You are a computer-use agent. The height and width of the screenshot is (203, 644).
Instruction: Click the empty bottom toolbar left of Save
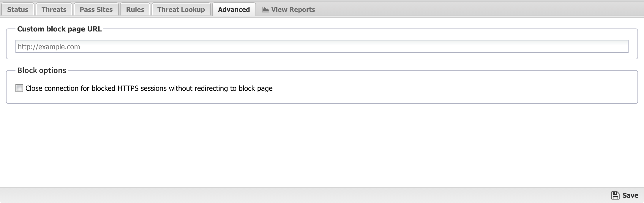point(297,195)
